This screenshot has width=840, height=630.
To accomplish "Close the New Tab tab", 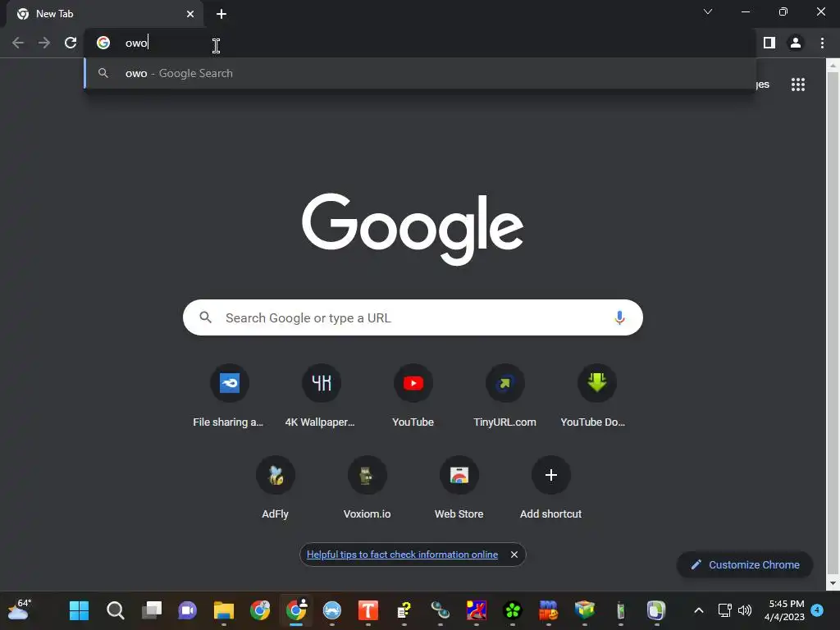I will coord(190,14).
